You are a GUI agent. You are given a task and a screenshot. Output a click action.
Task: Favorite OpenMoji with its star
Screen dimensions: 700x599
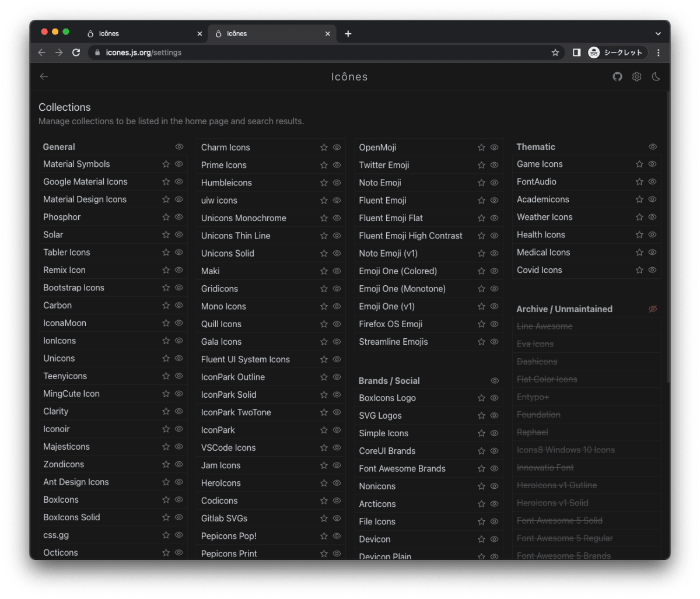[481, 148]
